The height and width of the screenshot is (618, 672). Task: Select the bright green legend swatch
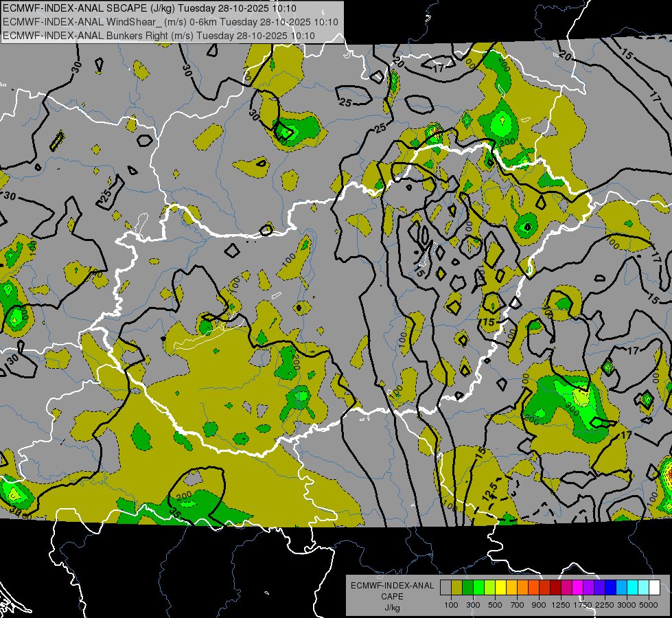pos(478,588)
